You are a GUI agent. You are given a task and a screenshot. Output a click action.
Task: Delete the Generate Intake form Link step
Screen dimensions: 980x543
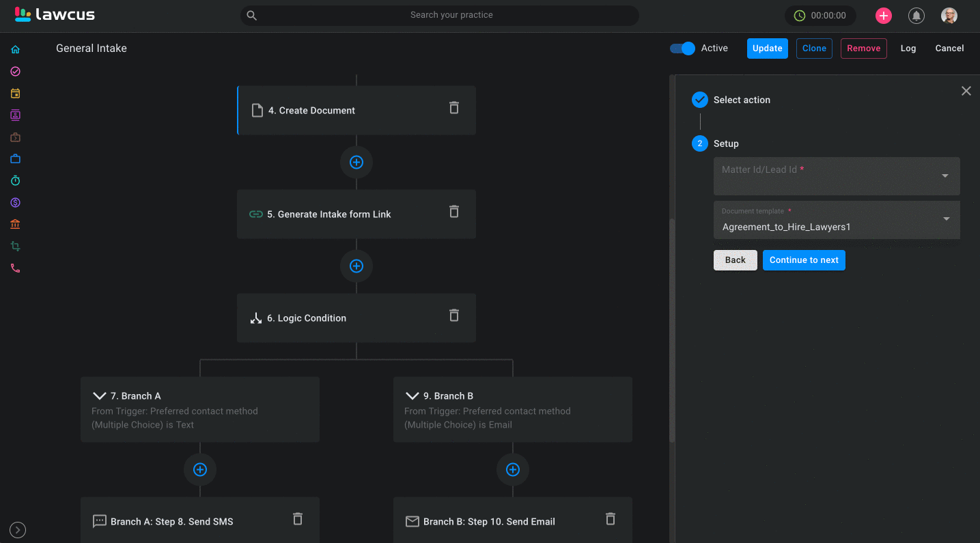pyautogui.click(x=454, y=212)
